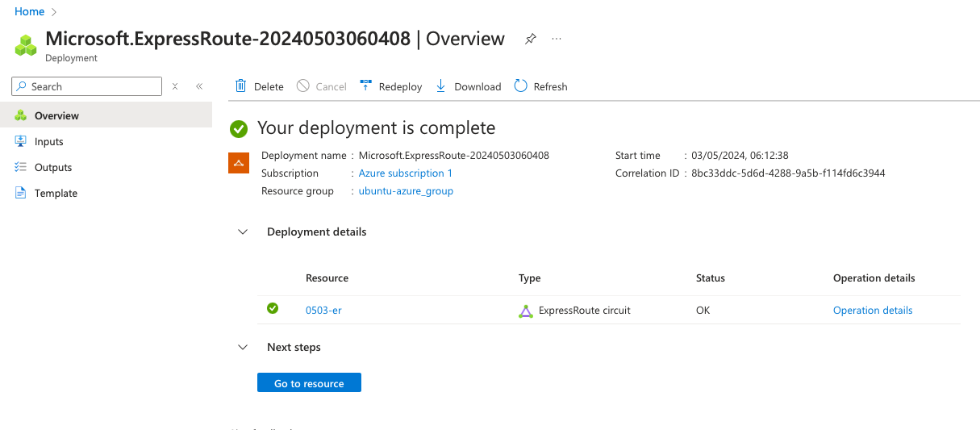The image size is (980, 430).
Task: Select Overview in the sidebar
Action: pos(106,115)
